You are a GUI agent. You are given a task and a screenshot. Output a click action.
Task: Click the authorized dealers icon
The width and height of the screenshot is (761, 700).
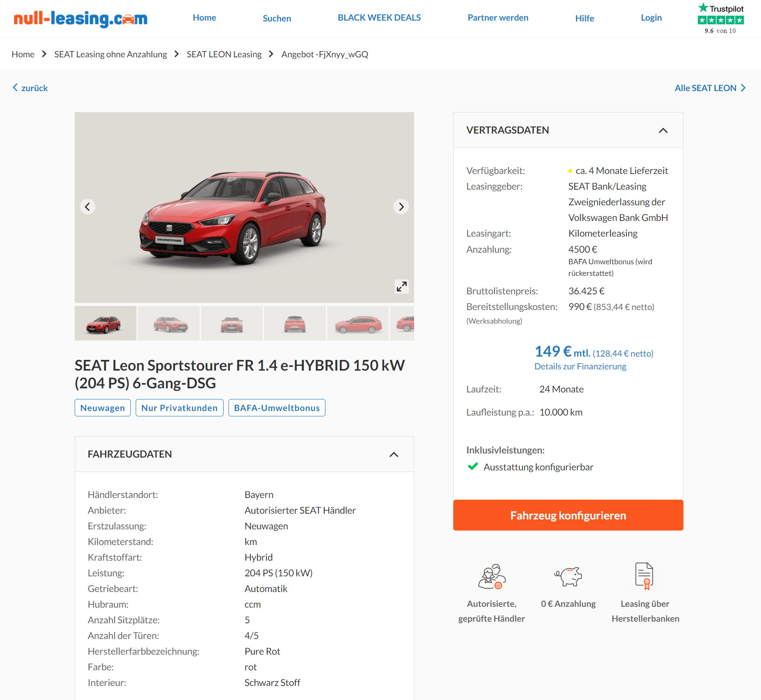point(492,576)
